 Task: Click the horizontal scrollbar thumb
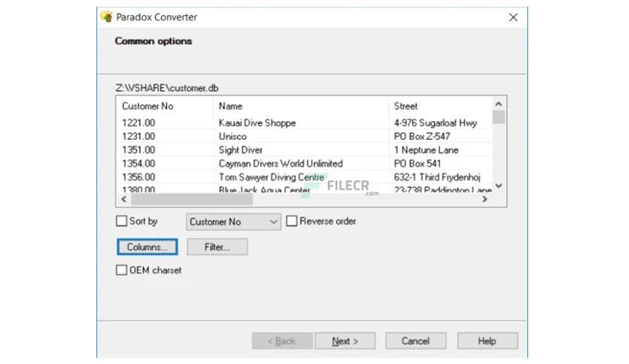pos(192,199)
